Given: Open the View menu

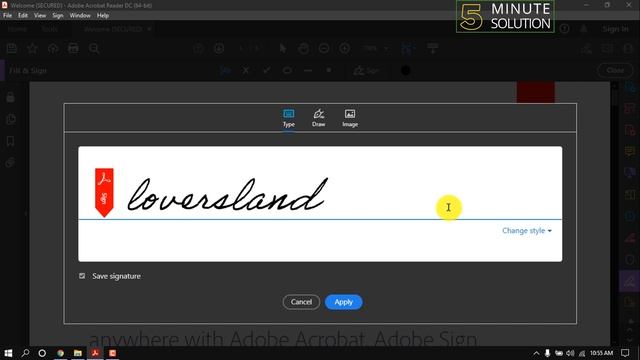Looking at the screenshot, I should pos(40,16).
